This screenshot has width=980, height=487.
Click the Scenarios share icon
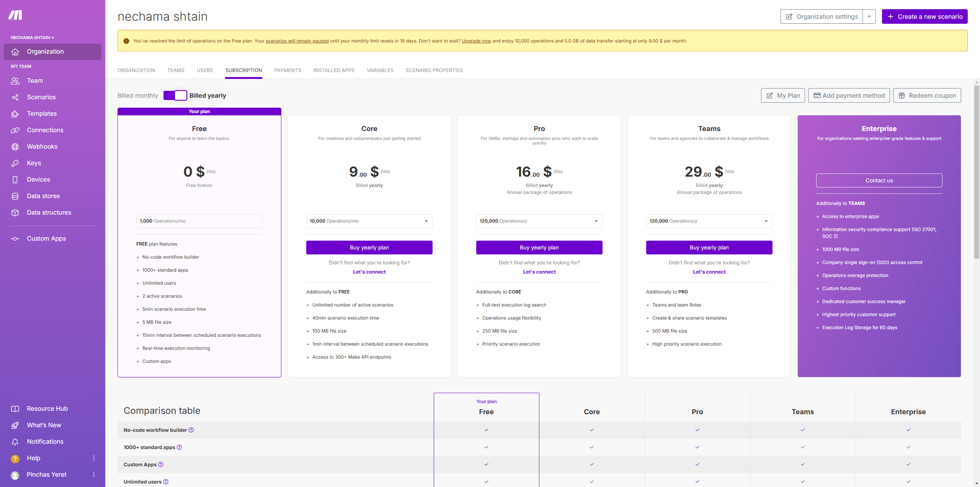(x=15, y=97)
